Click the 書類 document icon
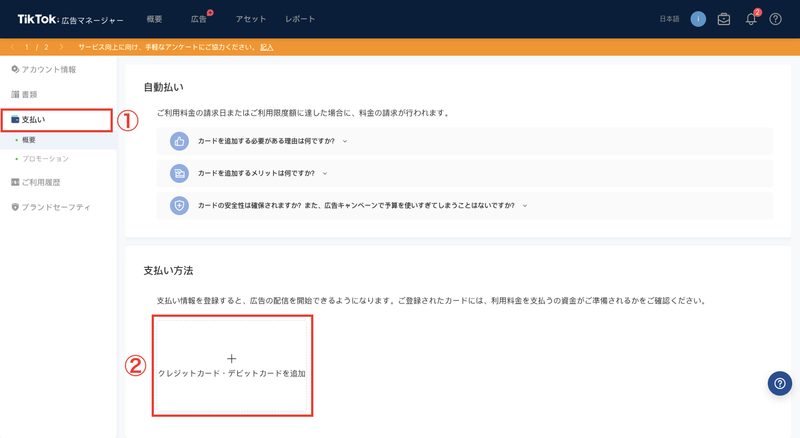Image resolution: width=800 pixels, height=438 pixels. click(x=15, y=94)
